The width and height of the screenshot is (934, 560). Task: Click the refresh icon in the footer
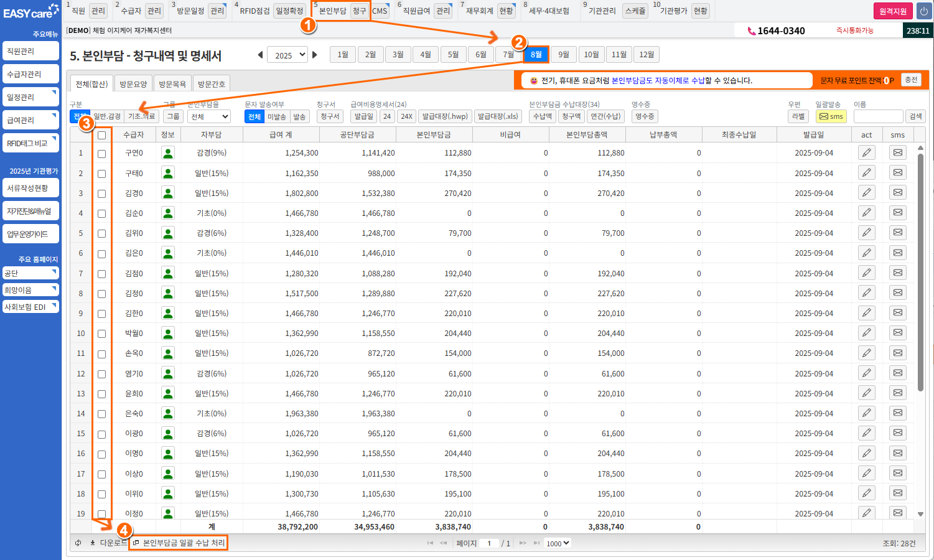78,543
